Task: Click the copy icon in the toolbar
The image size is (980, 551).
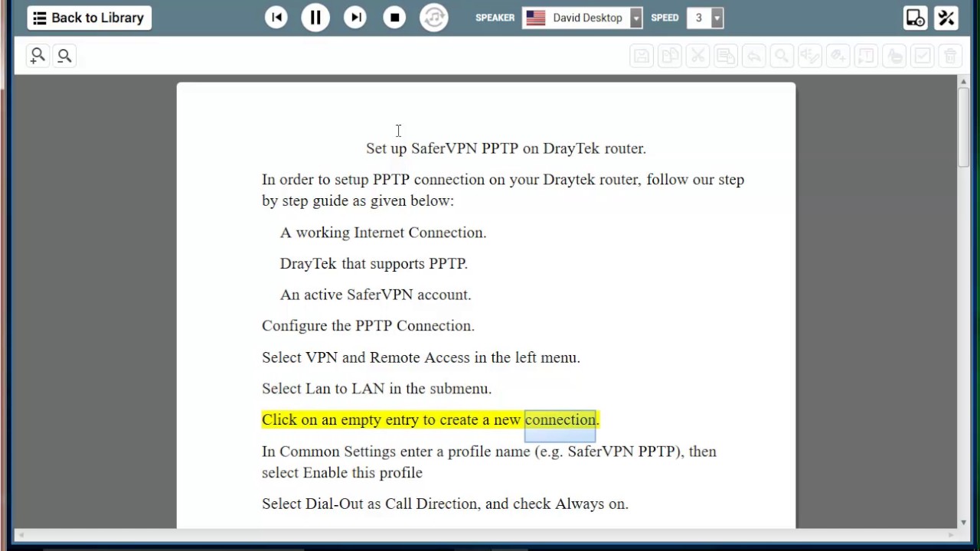Action: tap(670, 56)
